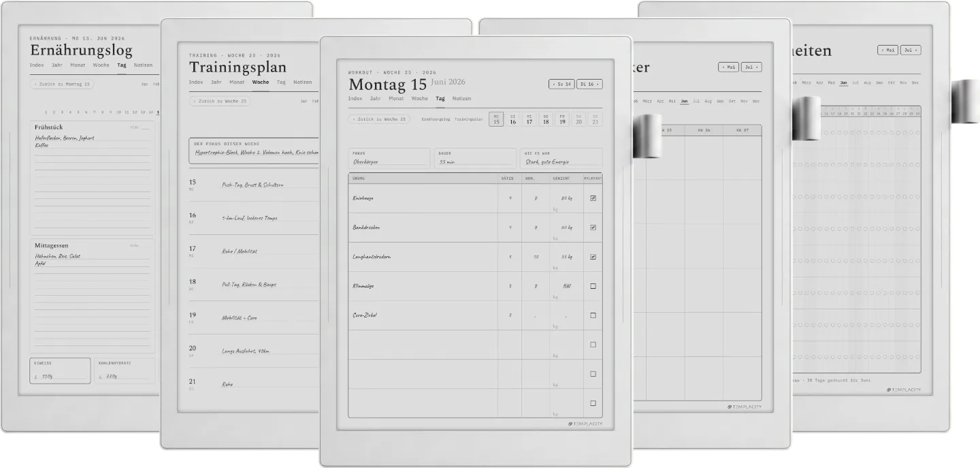Open the Trainingsplan link on Workout page
The image size is (980, 468).
(x=469, y=119)
